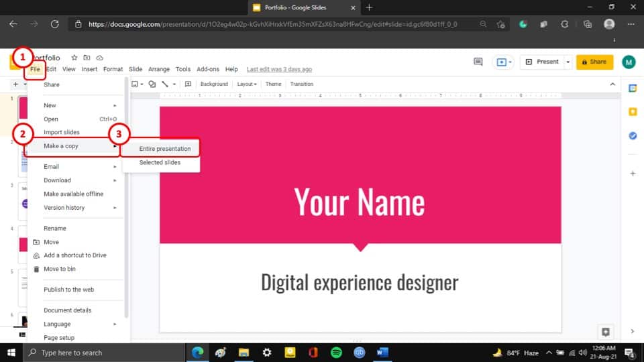644x362 pixels.
Task: Open Windows Settings from the taskbar
Action: (267, 353)
